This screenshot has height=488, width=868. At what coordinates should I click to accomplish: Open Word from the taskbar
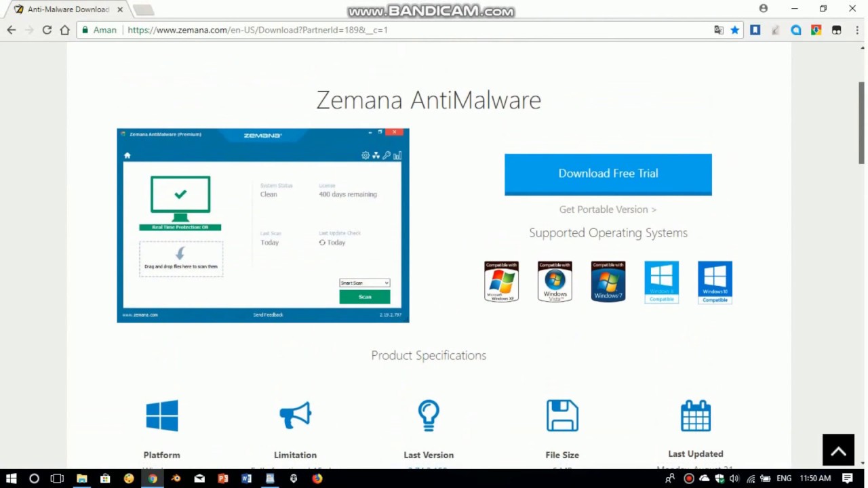(246, 479)
